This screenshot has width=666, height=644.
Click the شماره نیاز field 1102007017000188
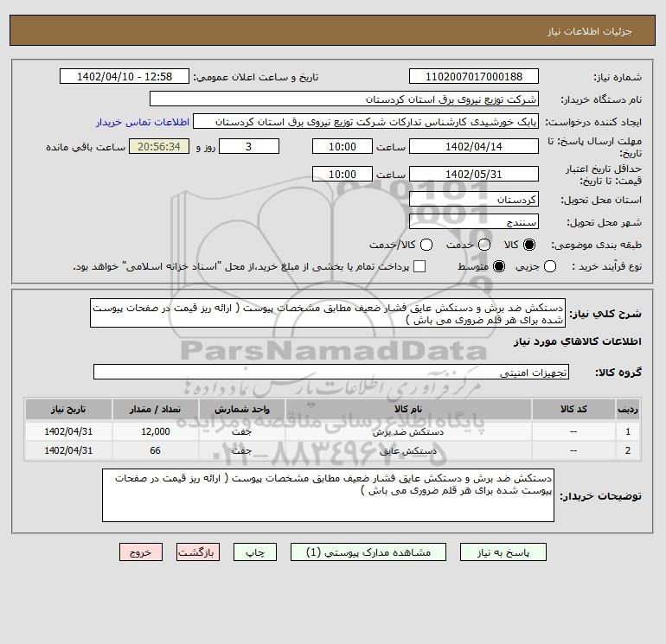[x=474, y=76]
